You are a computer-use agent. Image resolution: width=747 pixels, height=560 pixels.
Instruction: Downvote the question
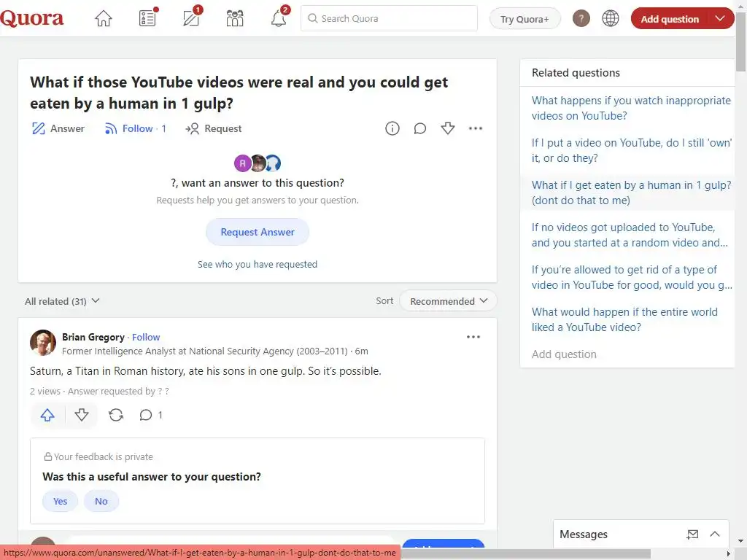click(448, 128)
